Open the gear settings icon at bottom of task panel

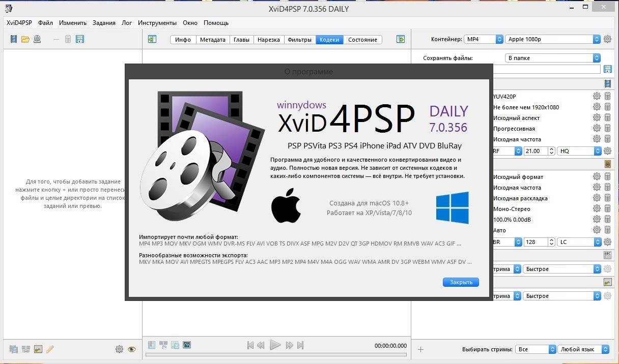tap(119, 349)
